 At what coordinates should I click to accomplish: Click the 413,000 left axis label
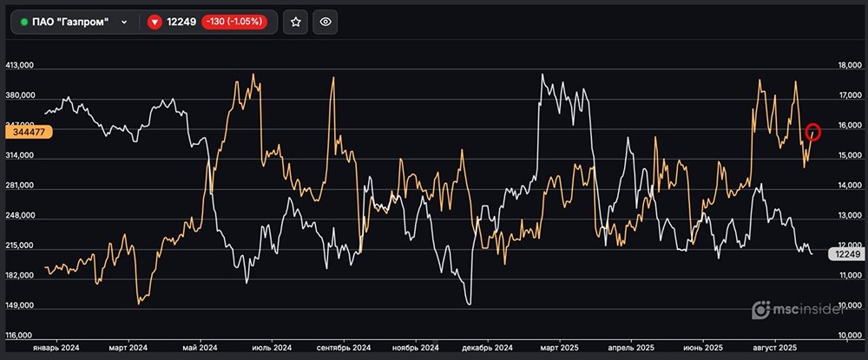click(x=19, y=65)
